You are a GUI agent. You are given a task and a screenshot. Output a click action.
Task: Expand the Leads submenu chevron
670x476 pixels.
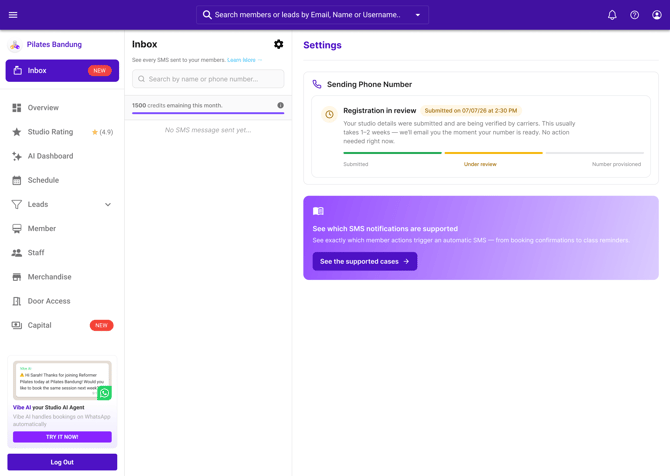[108, 205]
